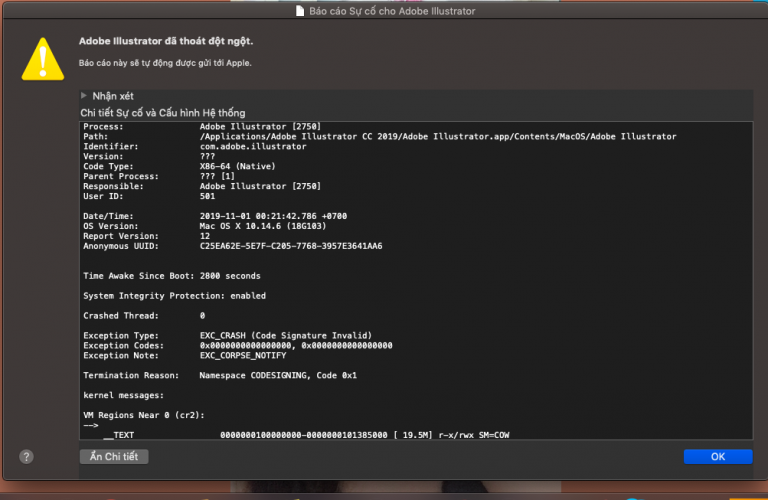Click the User ID 501 value
Screen dimensions: 768x500
pos(207,196)
